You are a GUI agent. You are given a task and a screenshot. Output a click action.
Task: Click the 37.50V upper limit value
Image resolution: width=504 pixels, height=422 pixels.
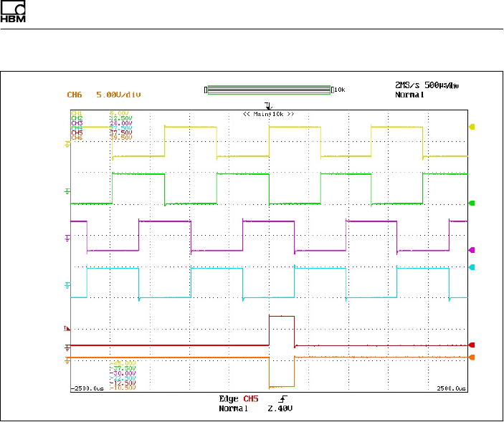[x=121, y=133]
